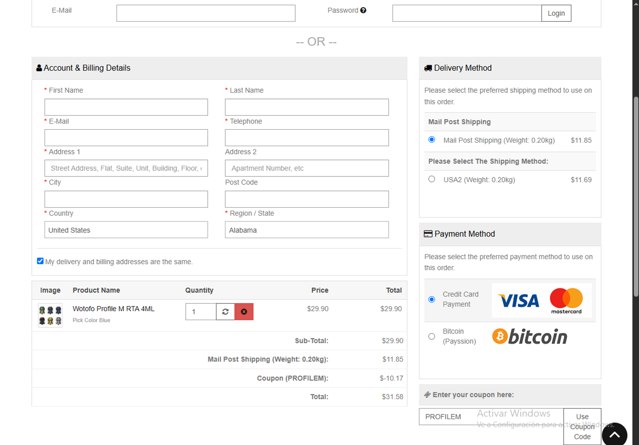Click the Post Code input field

click(x=307, y=199)
